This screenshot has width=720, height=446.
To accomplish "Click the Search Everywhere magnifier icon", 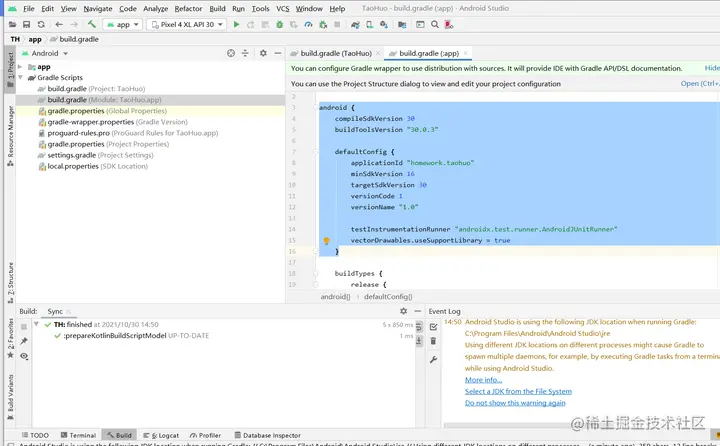I will click(x=435, y=24).
